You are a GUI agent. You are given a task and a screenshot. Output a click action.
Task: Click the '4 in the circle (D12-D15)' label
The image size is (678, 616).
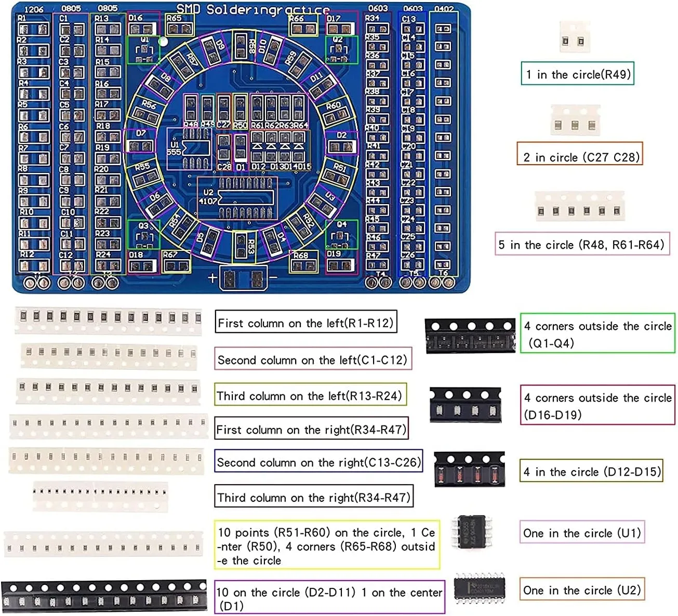pos(592,471)
